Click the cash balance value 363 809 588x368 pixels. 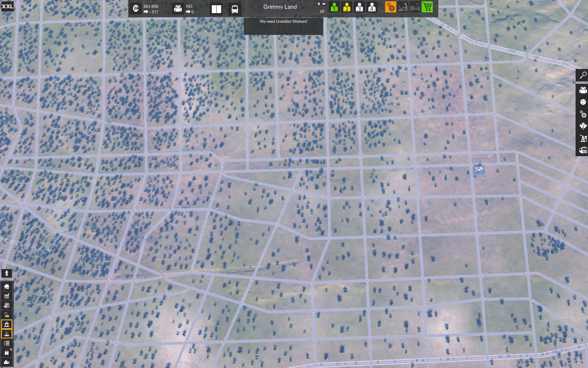click(151, 6)
